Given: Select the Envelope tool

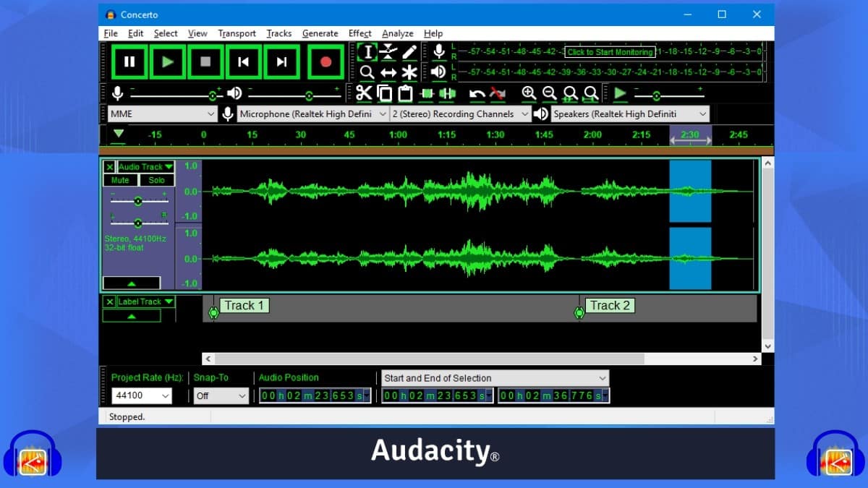Looking at the screenshot, I should point(388,51).
